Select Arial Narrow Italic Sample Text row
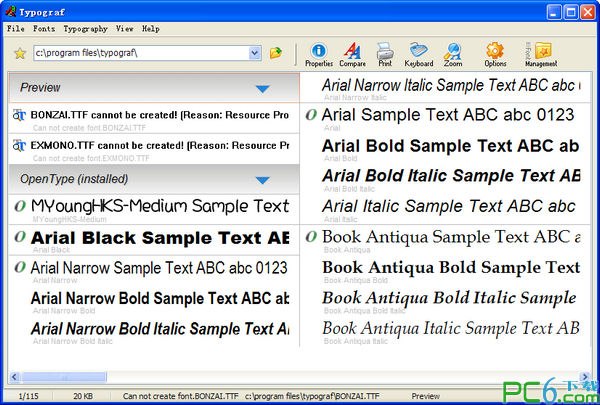This screenshot has width=600, height=405. pyautogui.click(x=445, y=88)
